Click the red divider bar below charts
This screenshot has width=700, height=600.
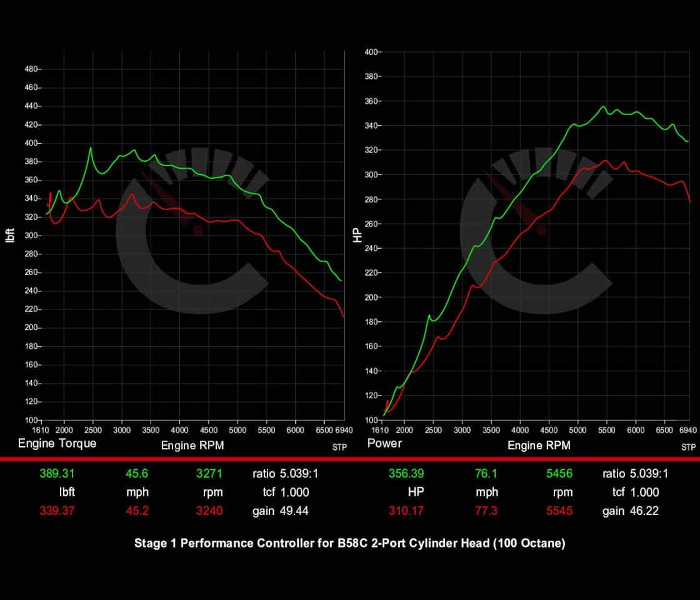350,459
